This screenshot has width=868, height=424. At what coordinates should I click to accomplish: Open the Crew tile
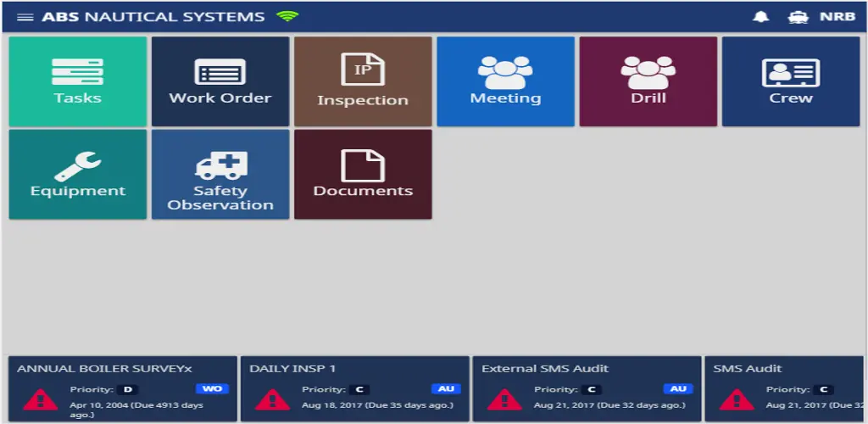(x=791, y=81)
